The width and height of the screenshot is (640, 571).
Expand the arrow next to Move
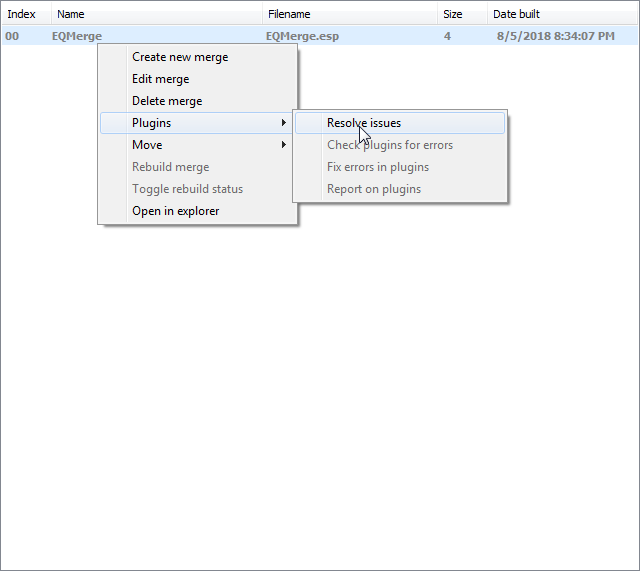284,145
